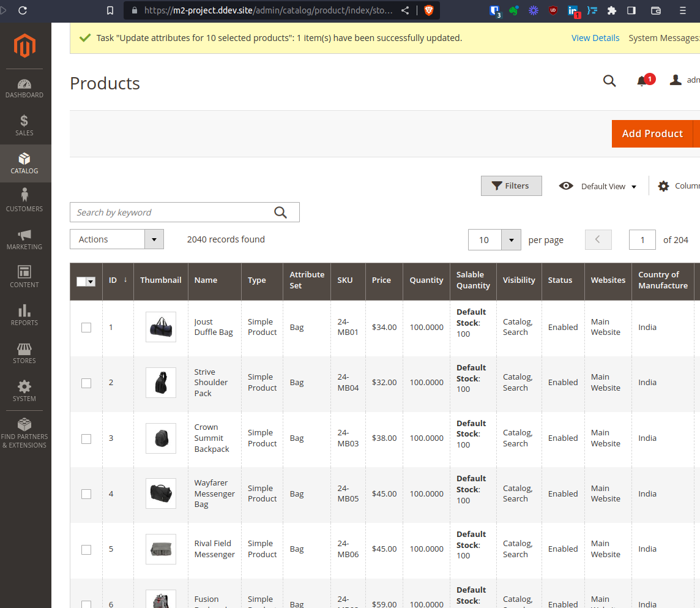
Task: Open the Catalog menu in sidebar
Action: 24,163
